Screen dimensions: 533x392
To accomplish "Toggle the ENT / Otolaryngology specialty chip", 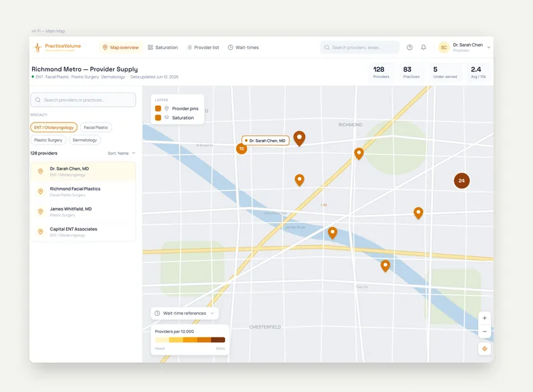I will coord(54,127).
